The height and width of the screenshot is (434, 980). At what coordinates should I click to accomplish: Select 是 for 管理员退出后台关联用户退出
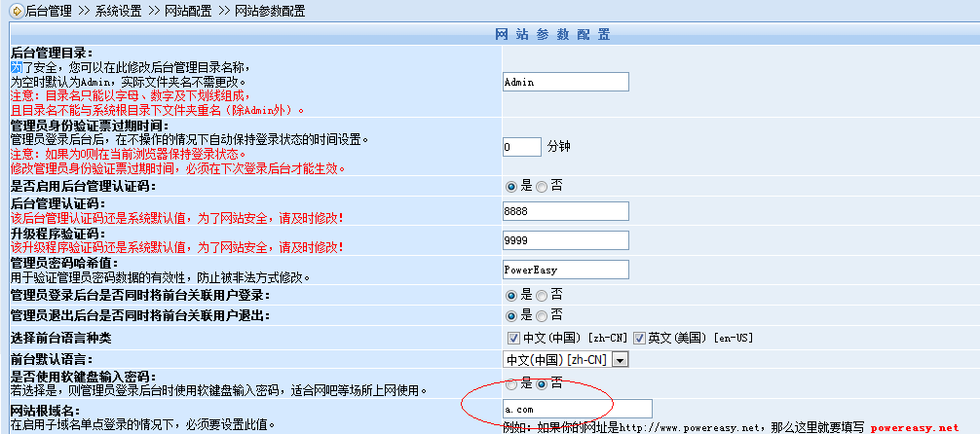[x=511, y=315]
